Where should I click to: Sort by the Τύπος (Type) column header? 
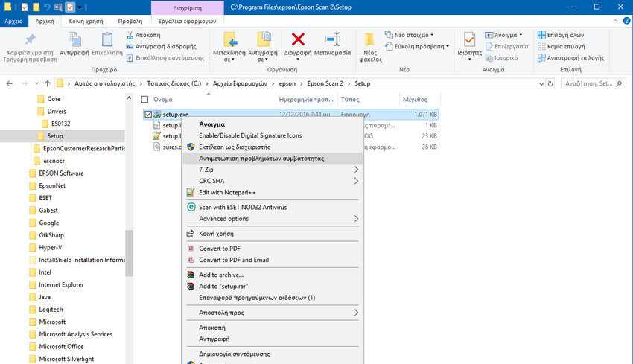click(x=368, y=99)
